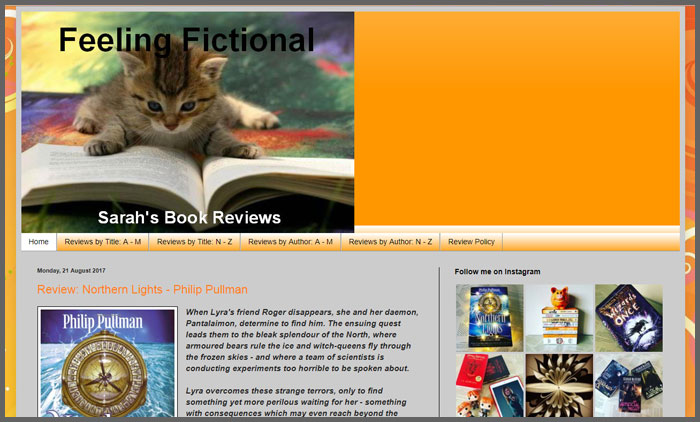The height and width of the screenshot is (422, 700).
Task: Open Reviews by Title: N - Z
Action: click(195, 242)
